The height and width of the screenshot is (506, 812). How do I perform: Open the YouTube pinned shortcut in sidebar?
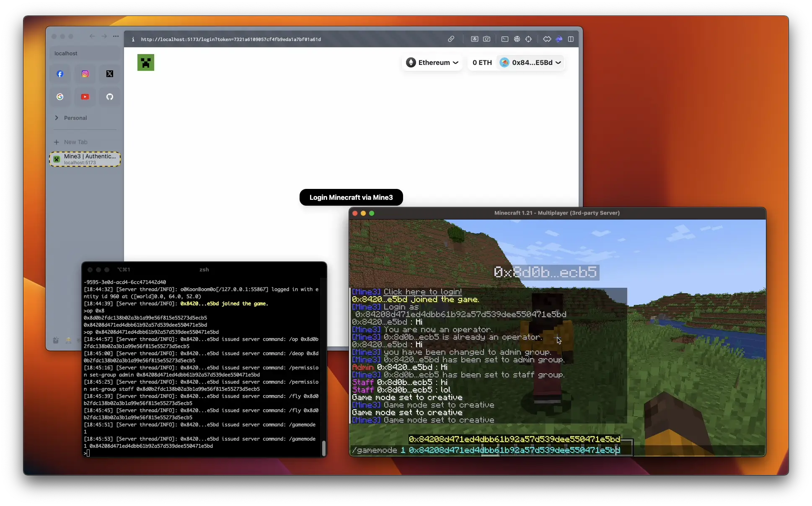click(85, 97)
